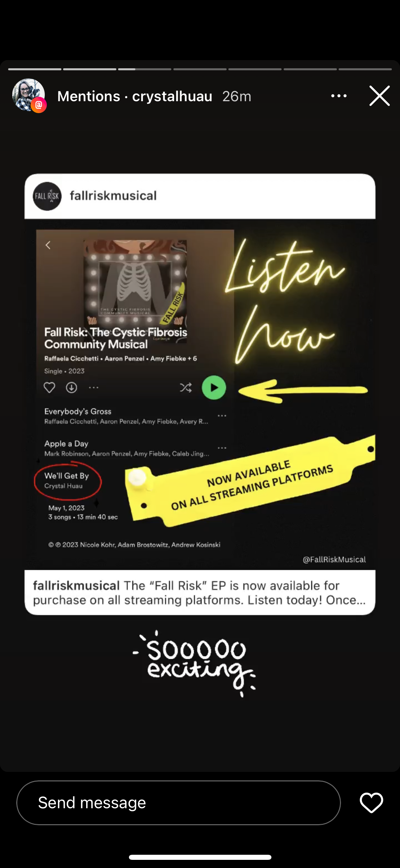Screen dimensions: 400x868
Task: Open the fallriskmusical account name link
Action: pyautogui.click(x=113, y=196)
